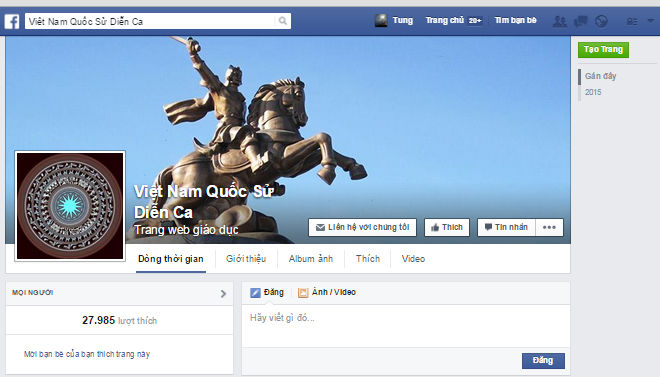Image resolution: width=660 pixels, height=377 pixels.
Task: Expand the account menu arrow
Action: 650,21
